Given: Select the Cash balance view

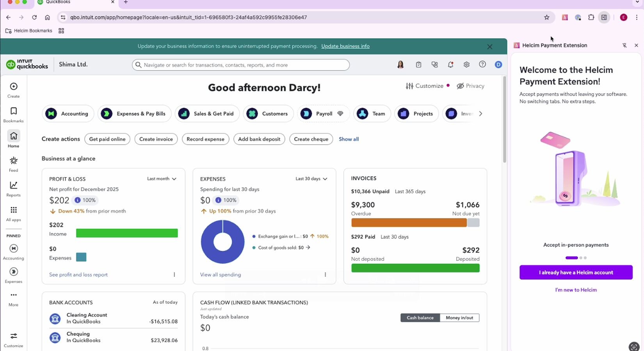Looking at the screenshot, I should (420, 318).
